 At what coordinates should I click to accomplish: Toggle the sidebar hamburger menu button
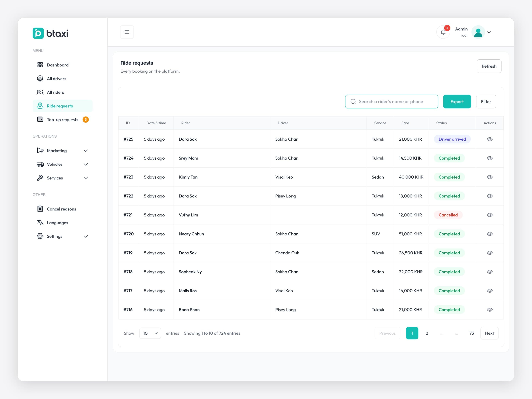point(127,32)
